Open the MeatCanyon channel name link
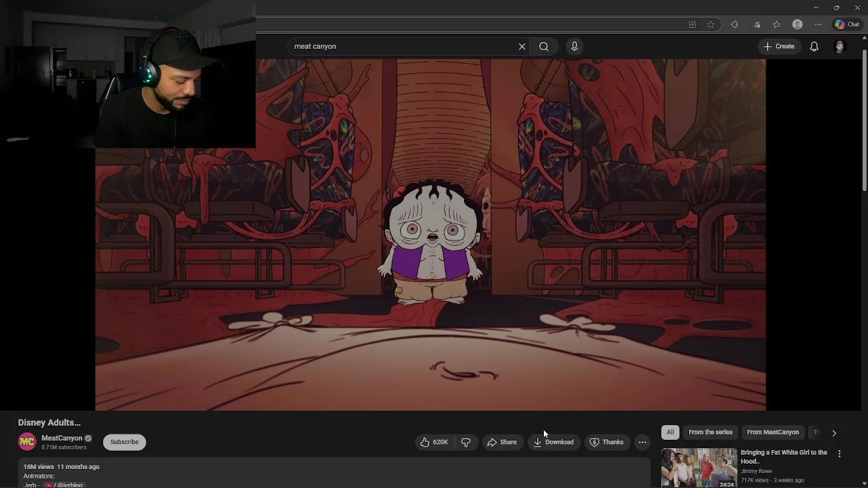 point(62,438)
